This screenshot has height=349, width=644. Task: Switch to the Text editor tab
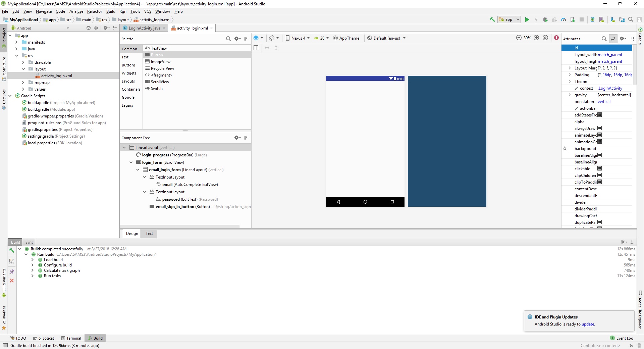pyautogui.click(x=149, y=234)
